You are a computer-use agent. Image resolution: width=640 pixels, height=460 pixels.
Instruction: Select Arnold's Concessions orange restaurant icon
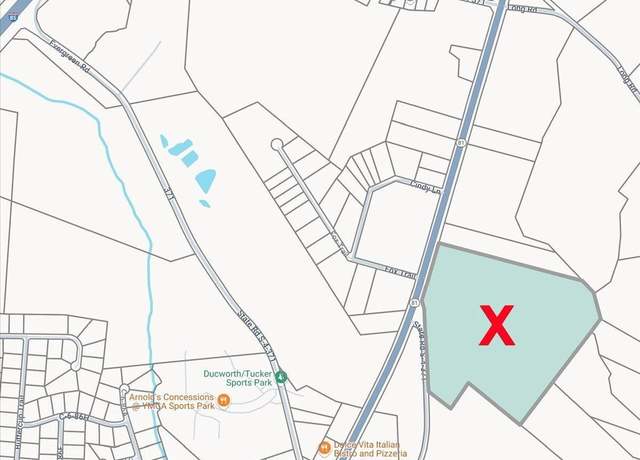[x=223, y=401]
